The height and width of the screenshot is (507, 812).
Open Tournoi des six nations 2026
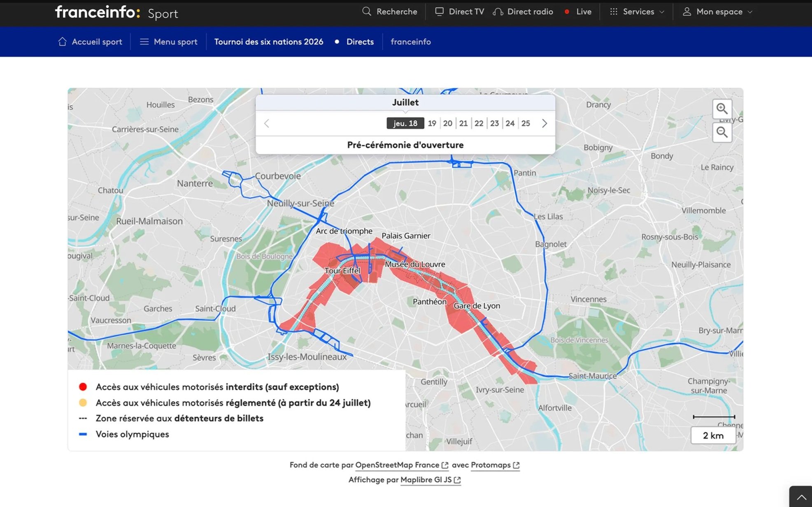pyautogui.click(x=269, y=42)
